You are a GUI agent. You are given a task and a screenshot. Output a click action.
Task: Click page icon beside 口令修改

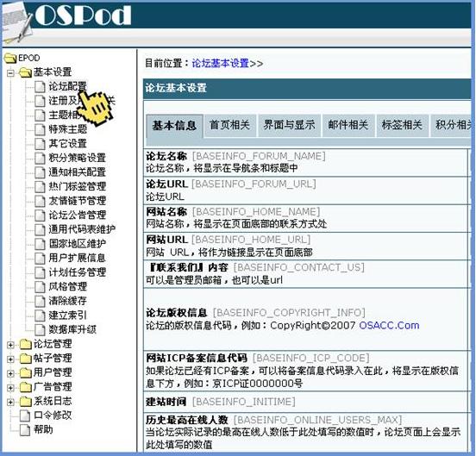click(x=25, y=415)
